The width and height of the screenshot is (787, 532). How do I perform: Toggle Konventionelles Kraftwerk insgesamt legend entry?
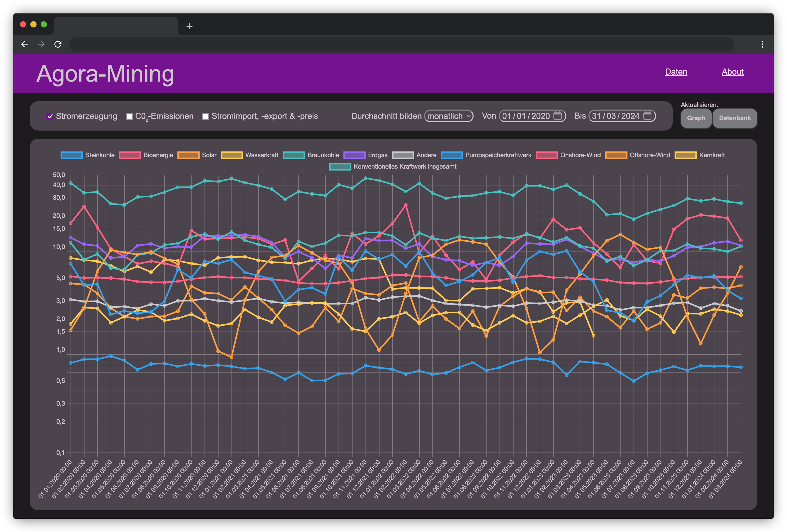pyautogui.click(x=340, y=167)
